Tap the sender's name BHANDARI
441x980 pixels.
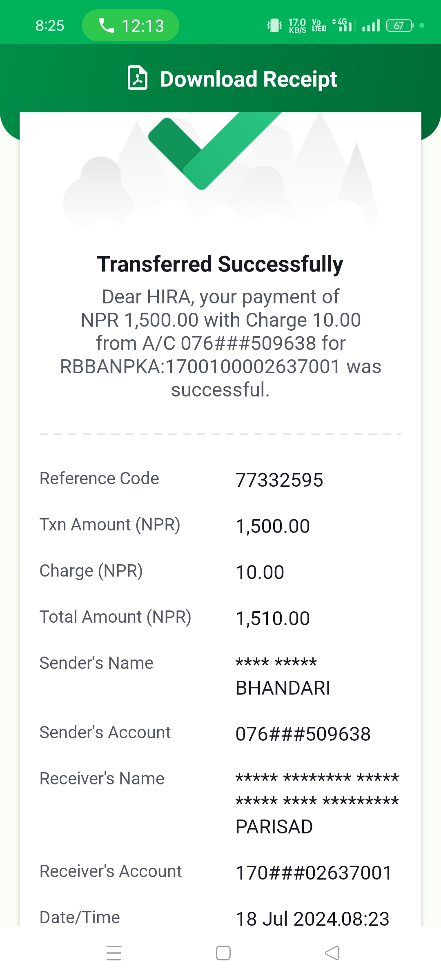[283, 688]
